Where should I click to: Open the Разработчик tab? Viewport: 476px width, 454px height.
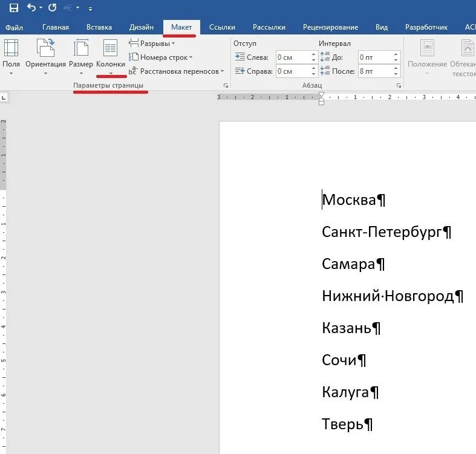click(x=426, y=27)
